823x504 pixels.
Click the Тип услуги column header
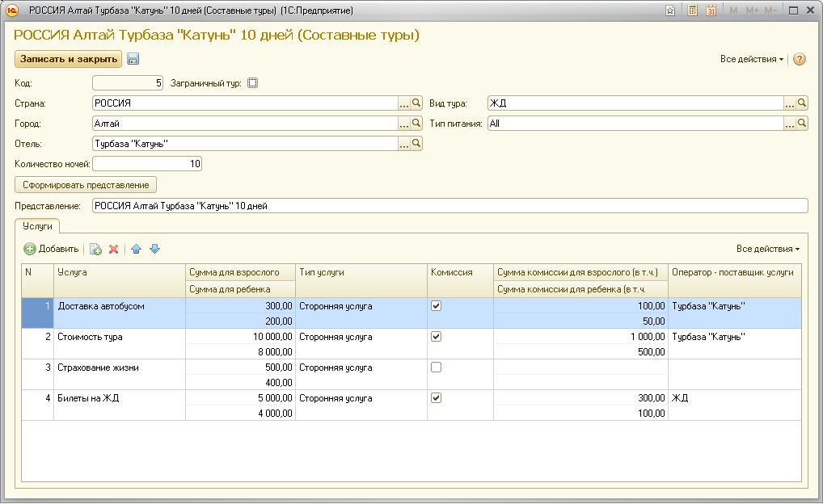(x=361, y=280)
